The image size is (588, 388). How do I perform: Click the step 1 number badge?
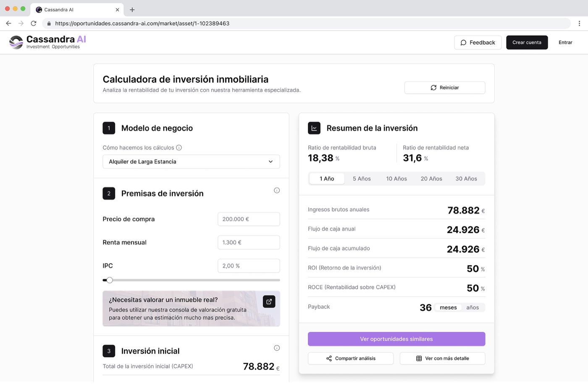[109, 128]
